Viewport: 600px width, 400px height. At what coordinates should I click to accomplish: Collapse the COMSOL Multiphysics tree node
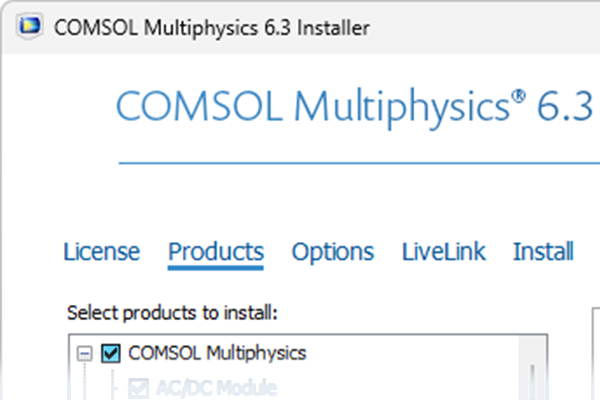pos(84,353)
